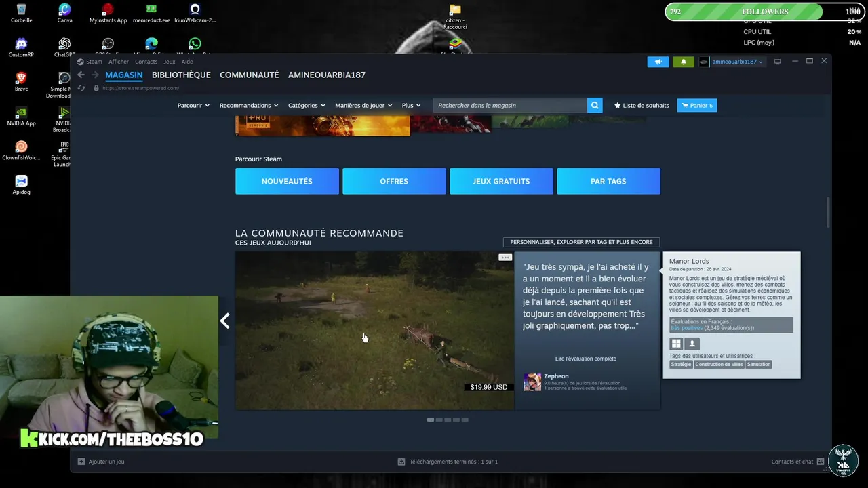Click the reviewer name Zepheon
Screen dimensions: 868x488
tap(556, 376)
